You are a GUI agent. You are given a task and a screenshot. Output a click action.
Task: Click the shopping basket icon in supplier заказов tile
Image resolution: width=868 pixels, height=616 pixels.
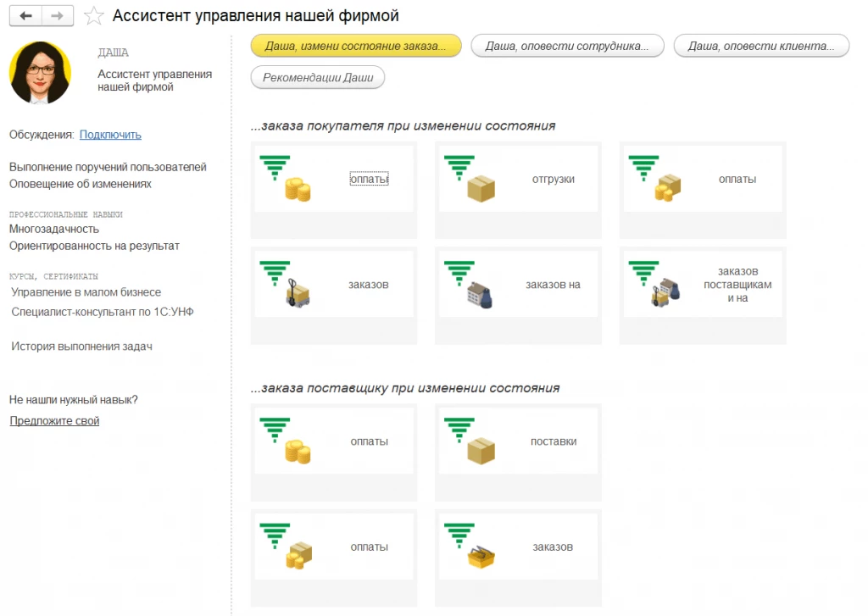point(481,558)
